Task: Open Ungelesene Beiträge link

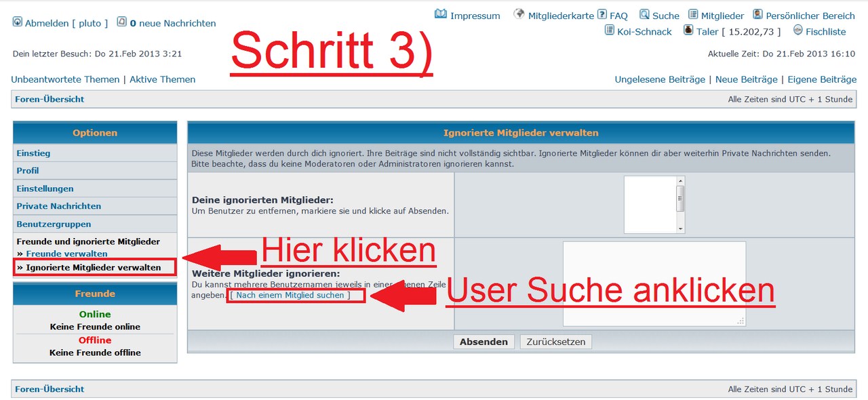Action: tap(660, 79)
